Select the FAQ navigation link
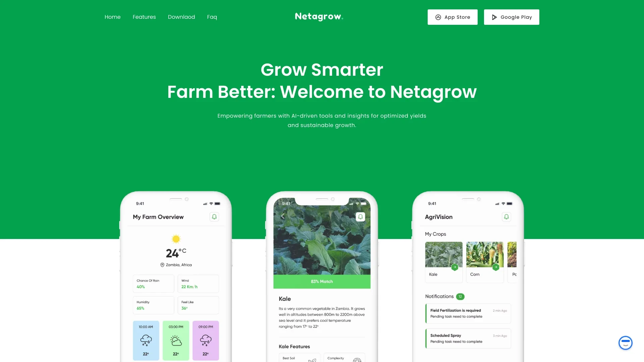Image resolution: width=644 pixels, height=362 pixels. pos(212,17)
